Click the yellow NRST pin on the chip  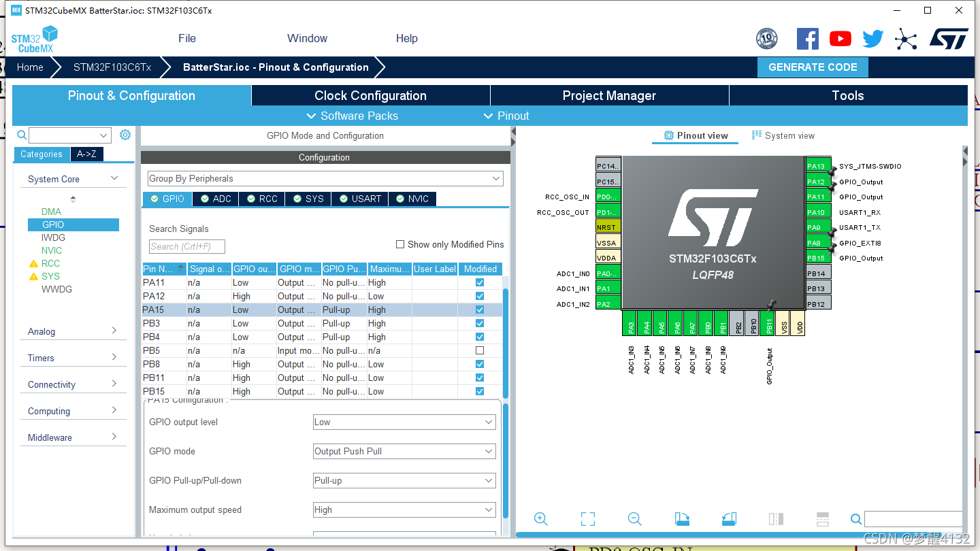click(x=608, y=227)
